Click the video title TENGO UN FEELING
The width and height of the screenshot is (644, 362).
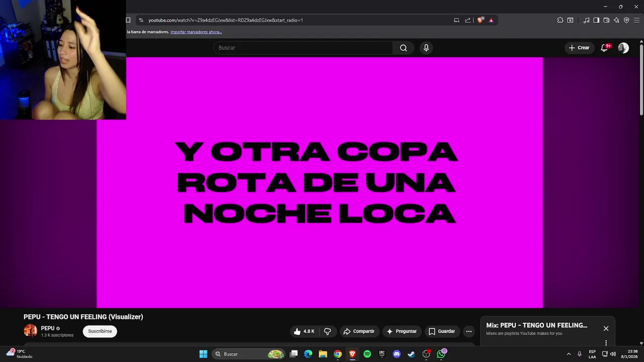pyautogui.click(x=83, y=317)
